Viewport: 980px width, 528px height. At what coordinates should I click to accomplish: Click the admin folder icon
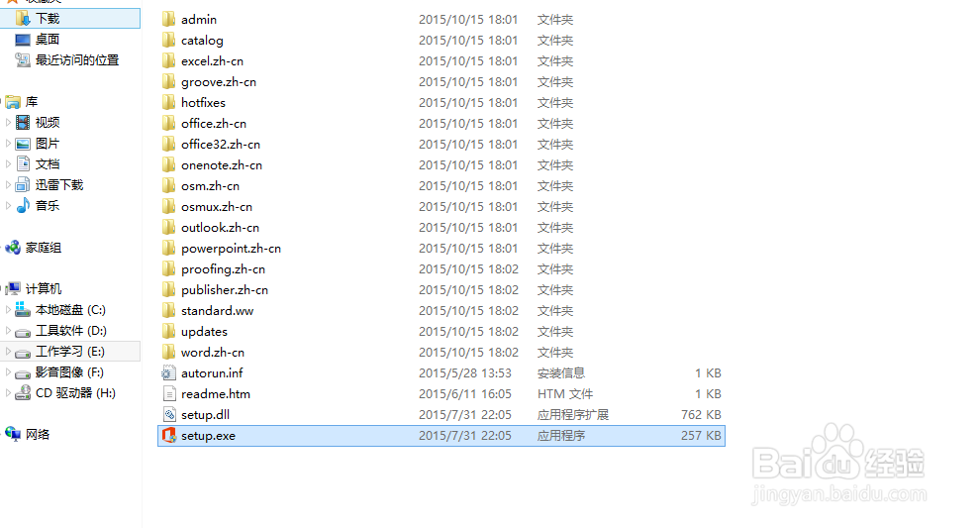168,20
